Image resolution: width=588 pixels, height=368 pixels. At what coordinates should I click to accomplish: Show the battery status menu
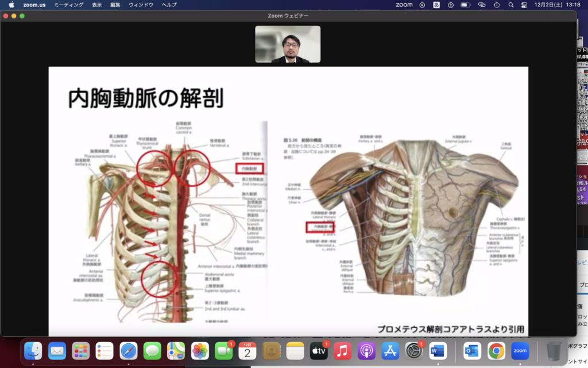tap(466, 5)
